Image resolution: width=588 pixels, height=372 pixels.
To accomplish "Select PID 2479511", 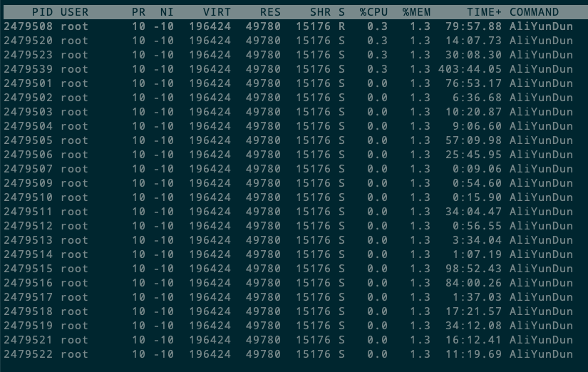I will (x=28, y=212).
